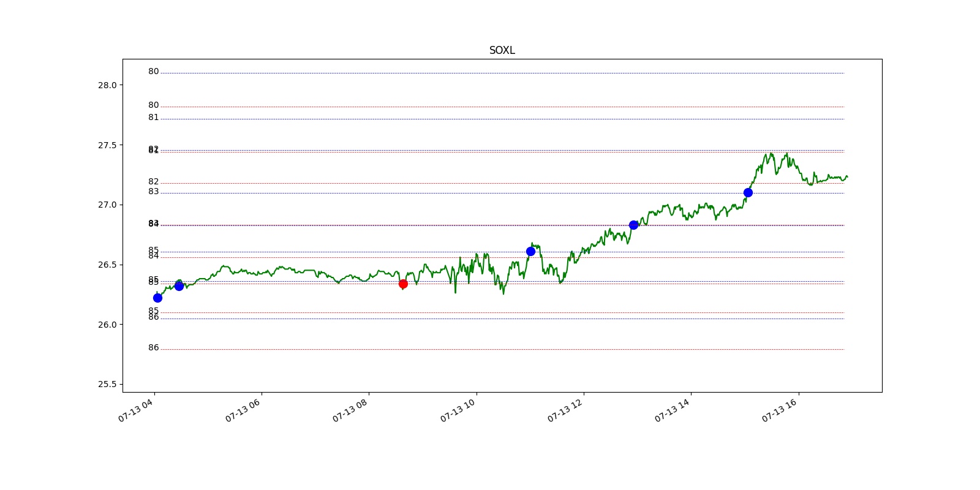The image size is (980, 490).
Task: Click the y-axis label 26.5
Action: (x=107, y=265)
